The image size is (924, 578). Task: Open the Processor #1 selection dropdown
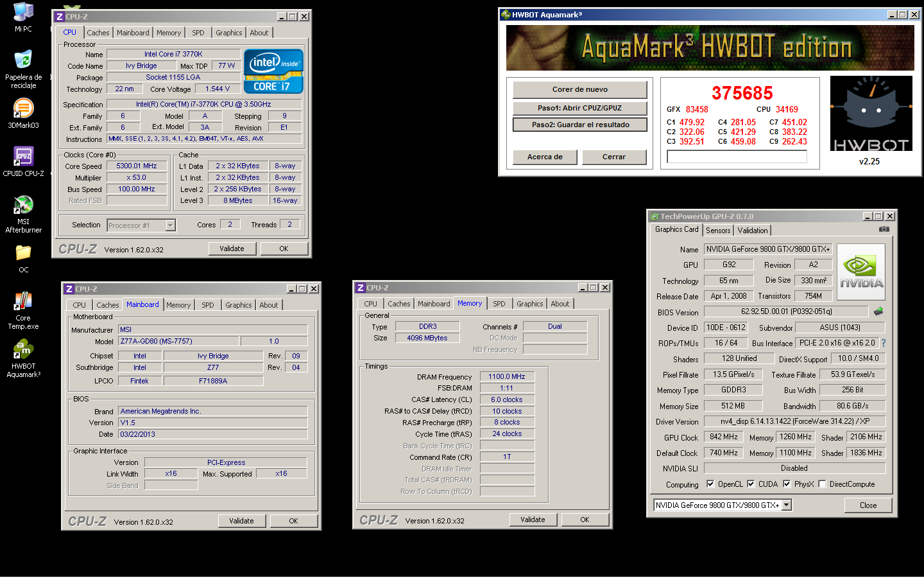point(170,225)
